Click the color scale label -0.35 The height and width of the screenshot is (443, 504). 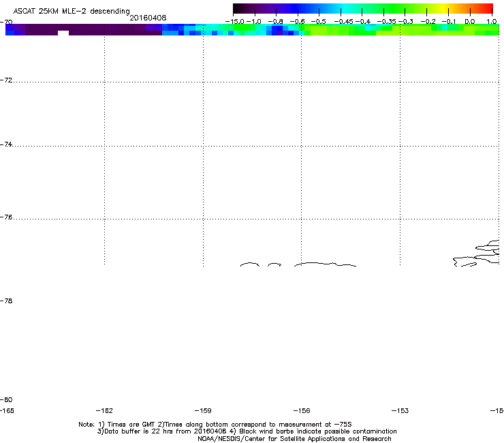coord(386,22)
